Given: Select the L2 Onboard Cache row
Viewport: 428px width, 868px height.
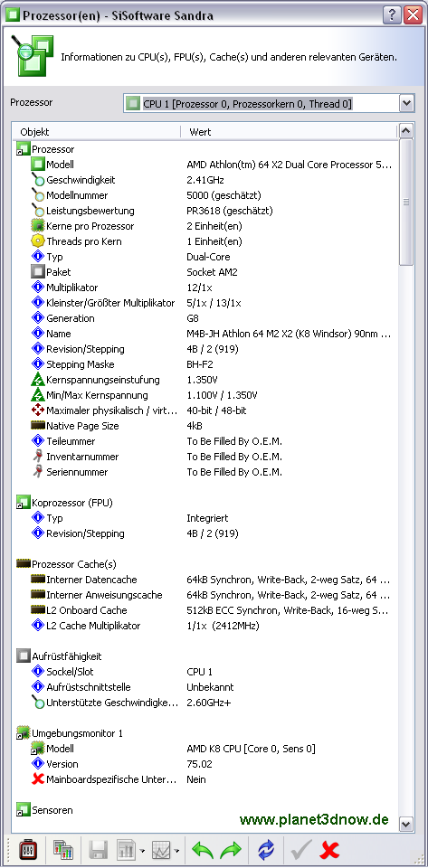Looking at the screenshot, I should (204, 610).
